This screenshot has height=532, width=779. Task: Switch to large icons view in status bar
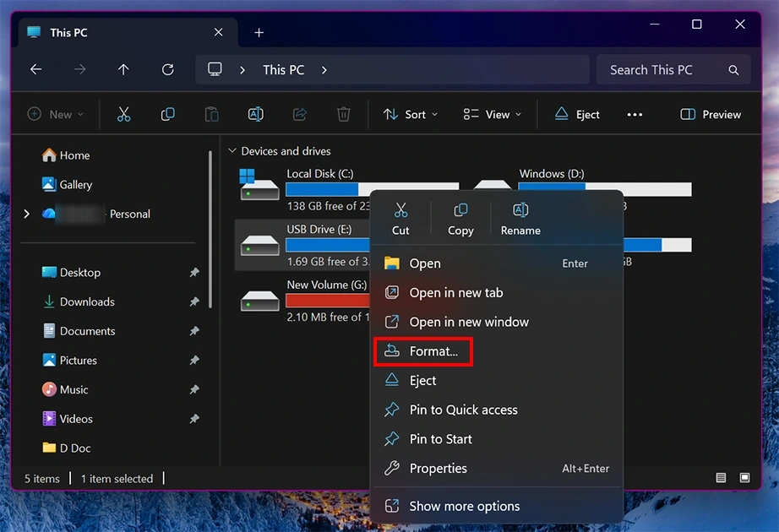pyautogui.click(x=744, y=478)
